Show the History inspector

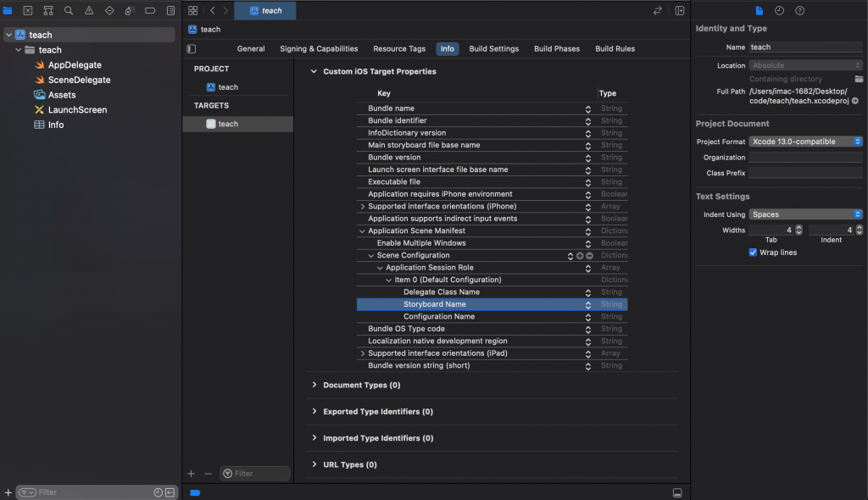click(780, 10)
